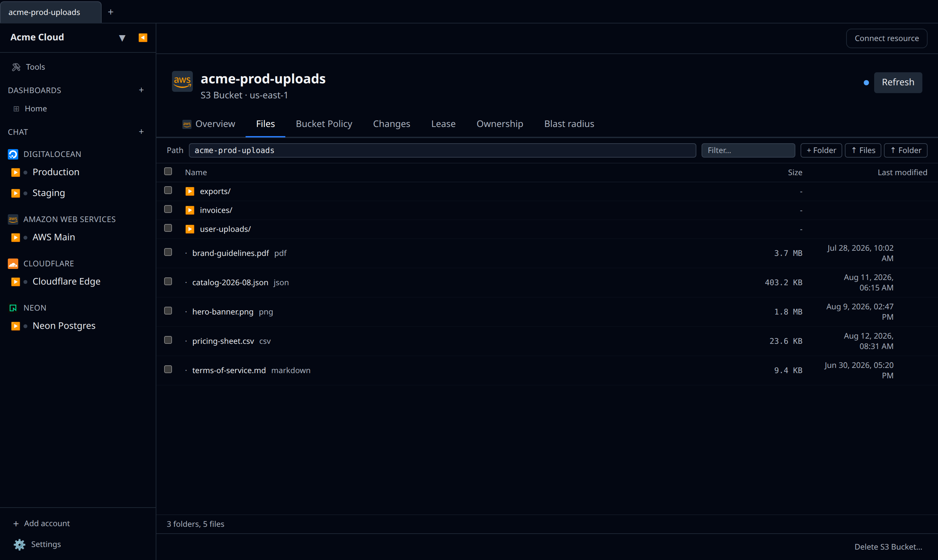
Task: Sort by the Last modified column header
Action: (x=902, y=173)
